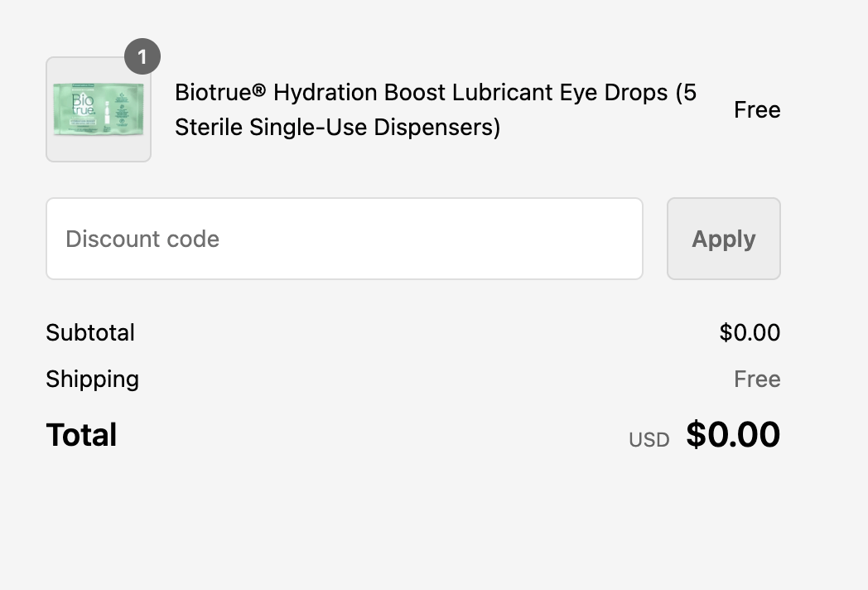Image resolution: width=868 pixels, height=590 pixels.
Task: Click the registered trademark symbol after Biotrue
Action: tap(259, 90)
